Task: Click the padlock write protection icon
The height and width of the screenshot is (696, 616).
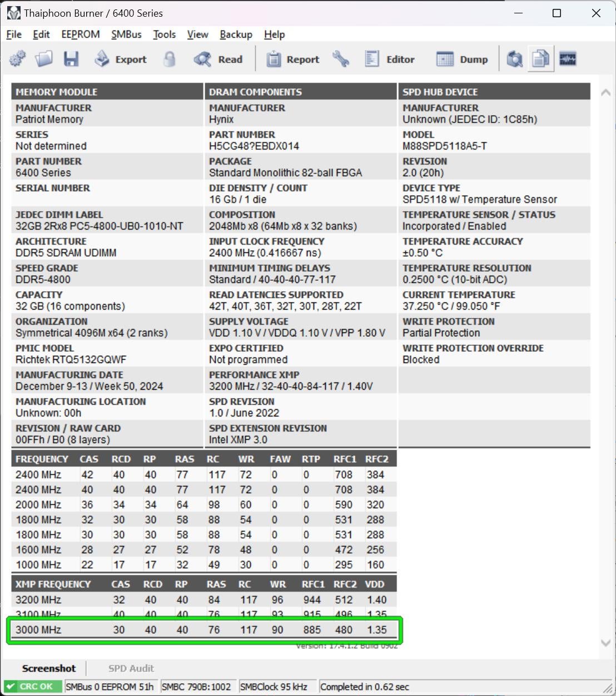Action: coord(170,59)
